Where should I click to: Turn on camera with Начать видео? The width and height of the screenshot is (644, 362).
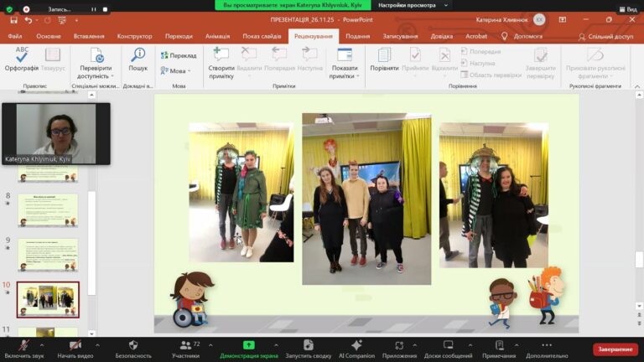[75, 349]
